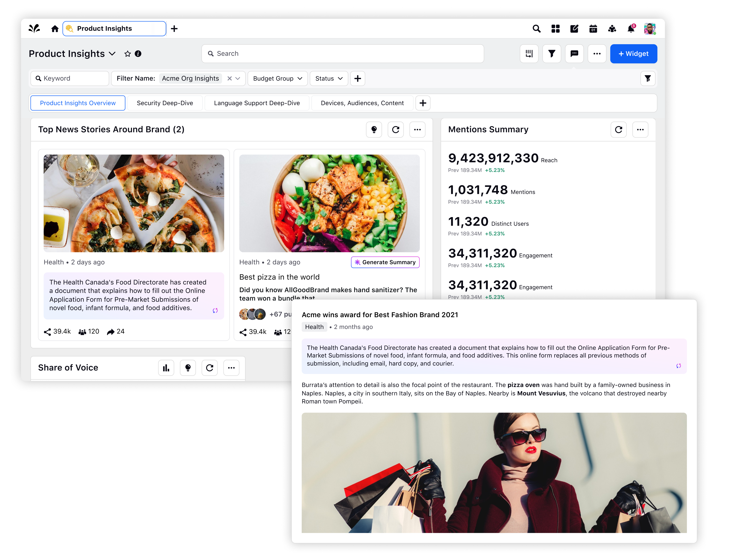Viewport: 734px width, 560px height.
Task: Open the calendar icon in the top bar
Action: (593, 29)
